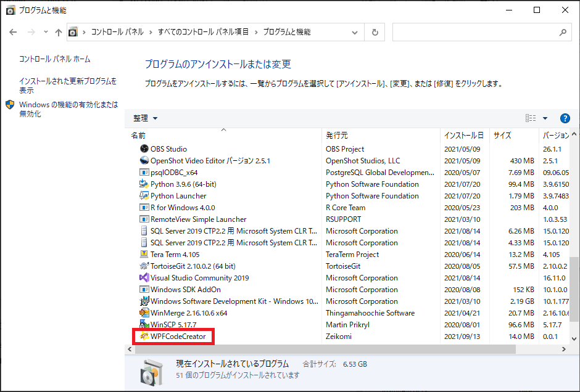Sort by the インストール日 column header

(x=465, y=135)
